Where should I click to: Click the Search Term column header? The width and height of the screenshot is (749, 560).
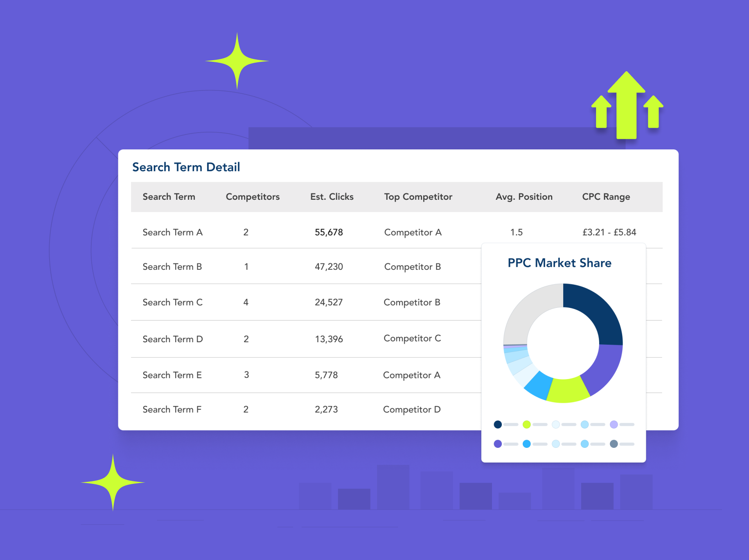pyautogui.click(x=169, y=197)
